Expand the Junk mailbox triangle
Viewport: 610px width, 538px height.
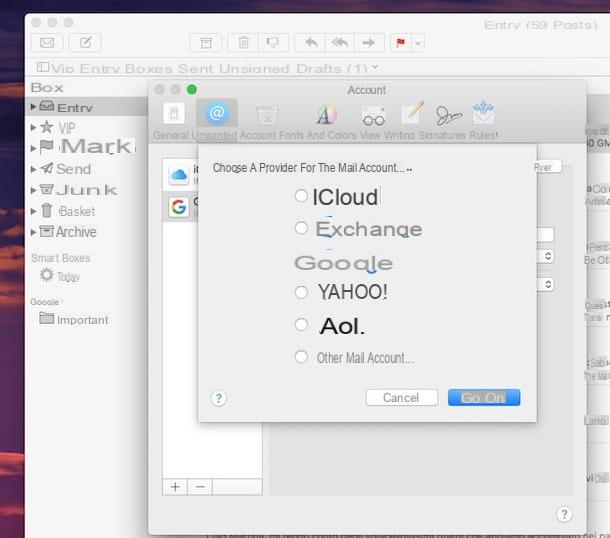(33, 190)
